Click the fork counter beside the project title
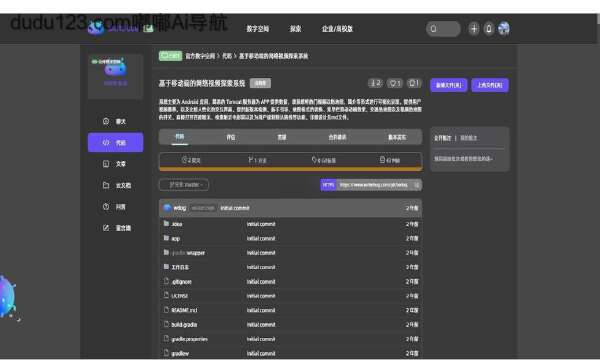The width and height of the screenshot is (600, 360). tap(375, 83)
